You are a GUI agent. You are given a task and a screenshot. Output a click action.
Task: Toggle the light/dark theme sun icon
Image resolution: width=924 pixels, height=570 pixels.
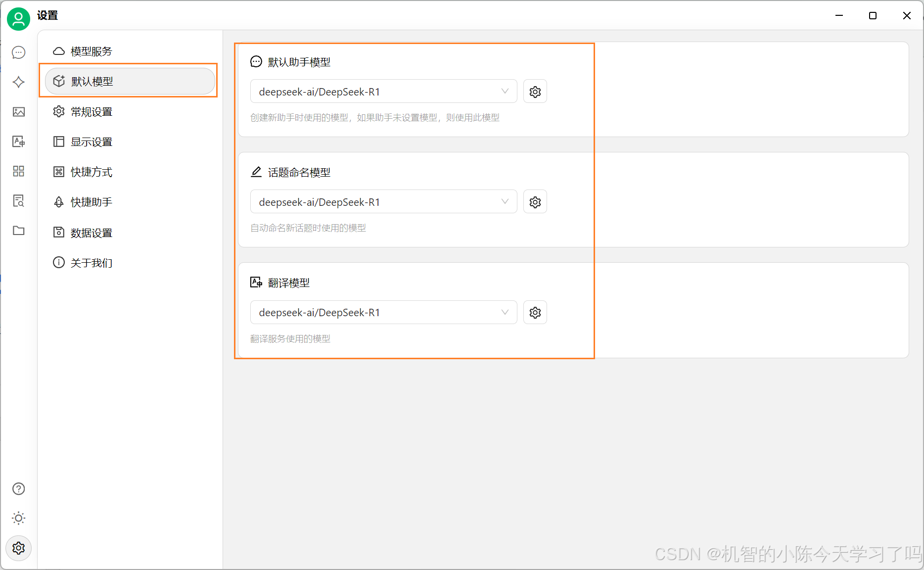18,518
